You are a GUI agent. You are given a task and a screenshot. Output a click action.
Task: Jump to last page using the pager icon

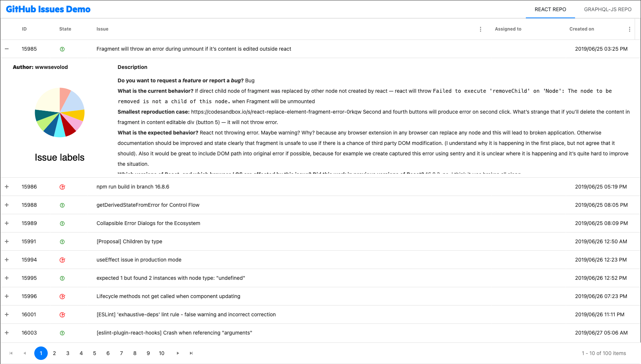pyautogui.click(x=191, y=353)
